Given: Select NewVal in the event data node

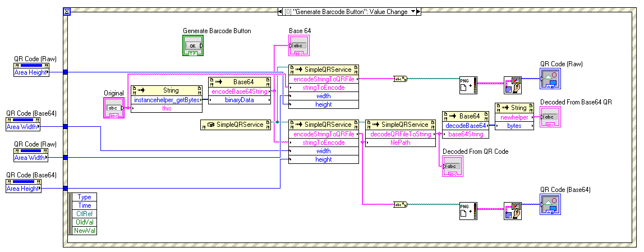Looking at the screenshot, I should (84, 230).
